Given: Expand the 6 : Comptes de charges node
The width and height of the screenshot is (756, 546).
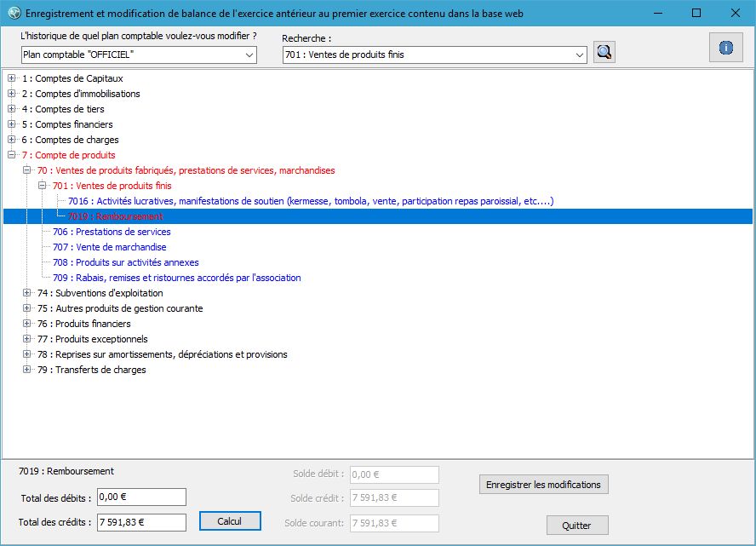Looking at the screenshot, I should [x=12, y=140].
